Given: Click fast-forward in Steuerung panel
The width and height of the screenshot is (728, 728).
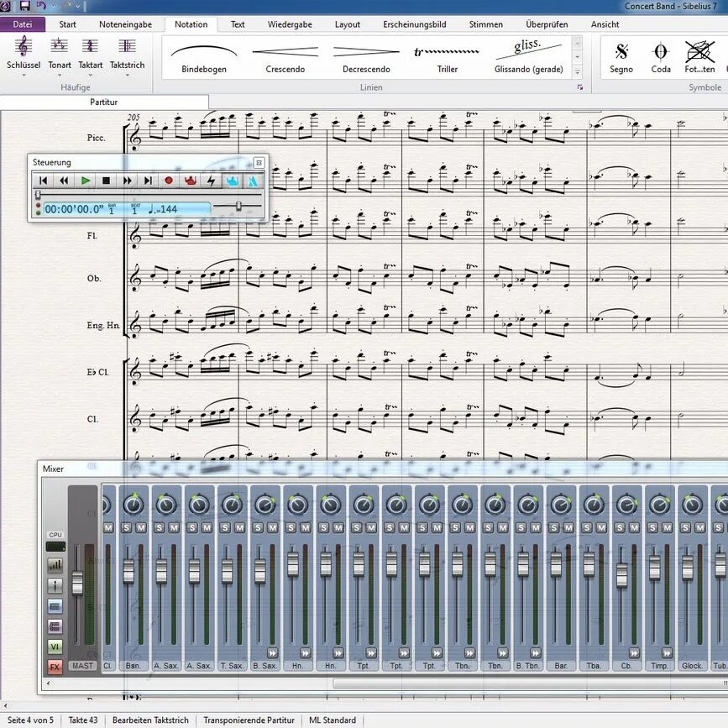Looking at the screenshot, I should click(128, 181).
